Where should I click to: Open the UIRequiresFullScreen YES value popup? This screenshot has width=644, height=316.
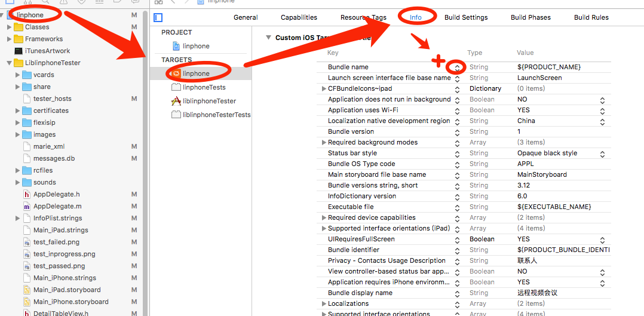click(x=602, y=240)
